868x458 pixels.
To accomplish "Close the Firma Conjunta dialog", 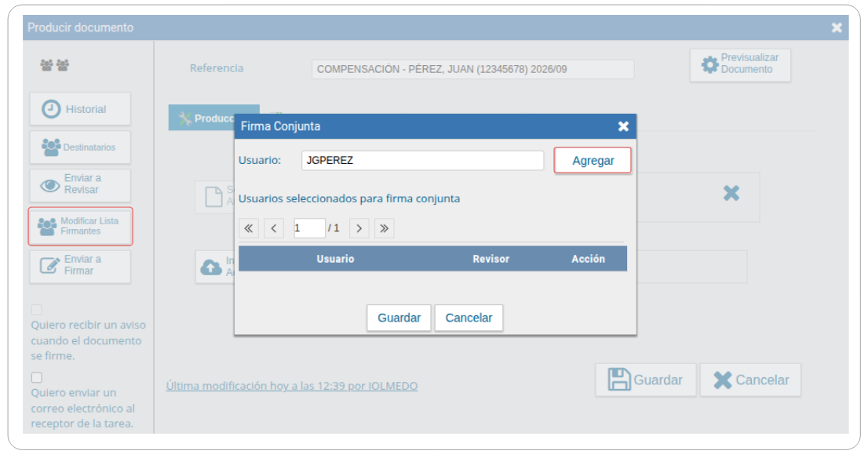I will click(623, 127).
